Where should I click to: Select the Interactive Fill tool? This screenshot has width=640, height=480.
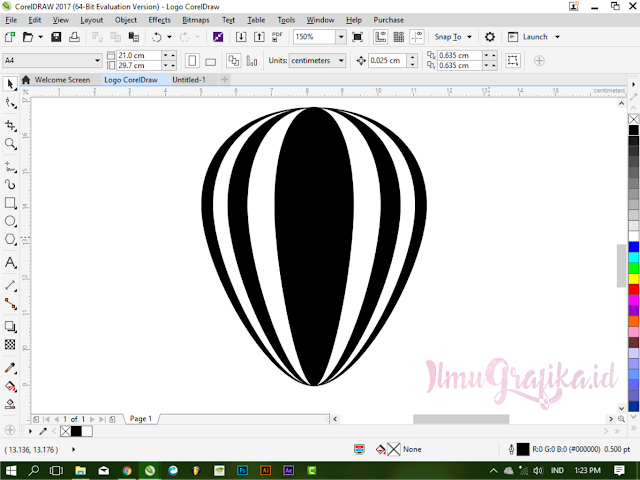tap(10, 386)
